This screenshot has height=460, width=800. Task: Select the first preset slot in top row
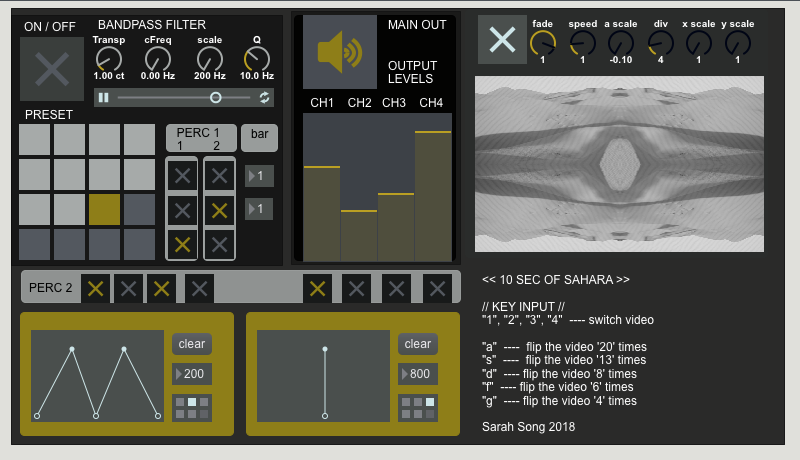click(x=35, y=139)
